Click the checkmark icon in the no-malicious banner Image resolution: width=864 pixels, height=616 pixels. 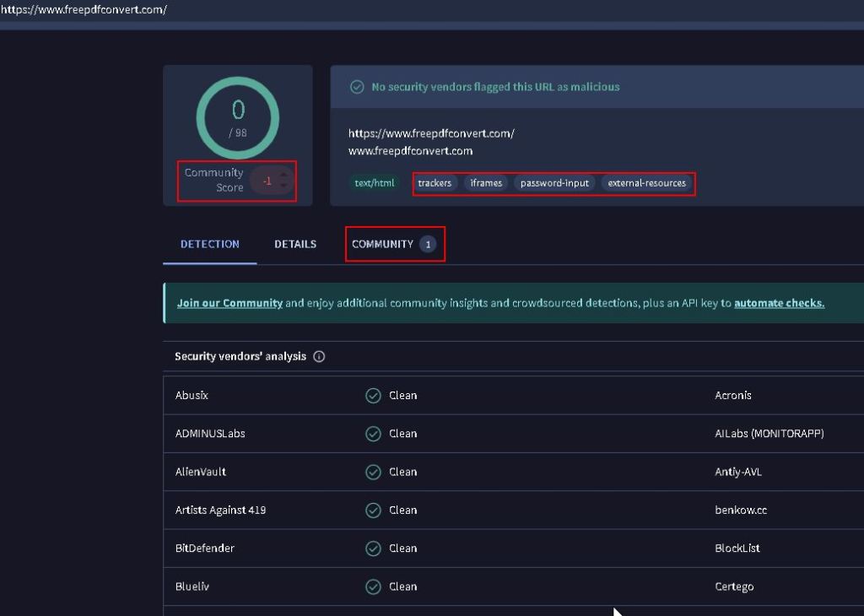click(x=357, y=87)
